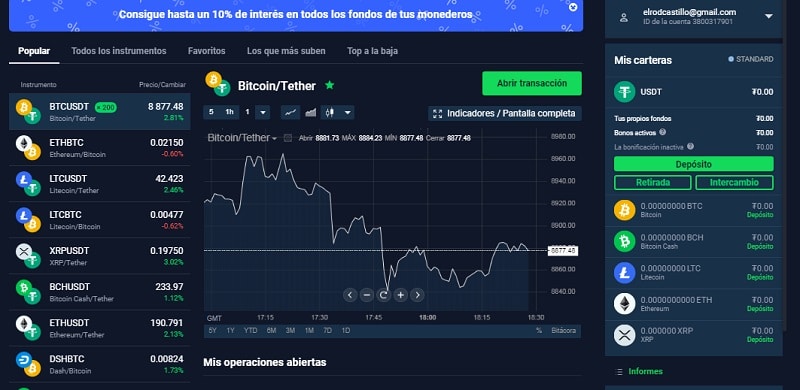This screenshot has width=800, height=390.
Task: Select the candlestick chart type icon
Action: [331, 112]
